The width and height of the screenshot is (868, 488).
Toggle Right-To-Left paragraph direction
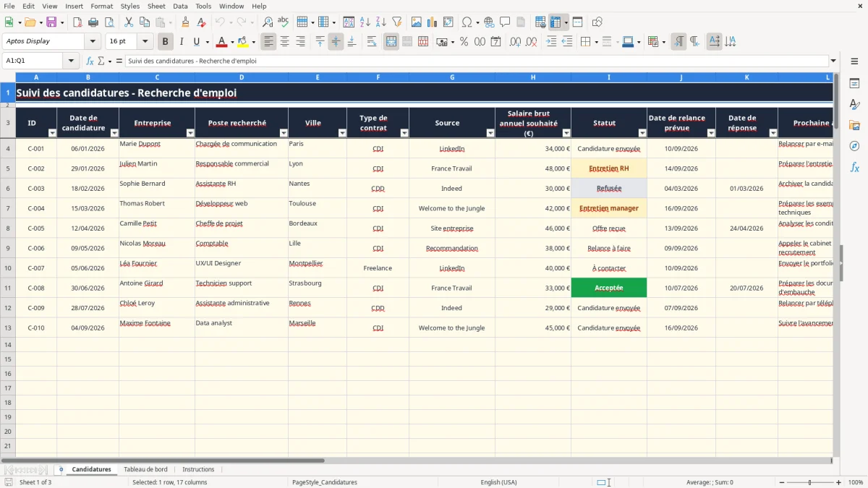click(694, 42)
